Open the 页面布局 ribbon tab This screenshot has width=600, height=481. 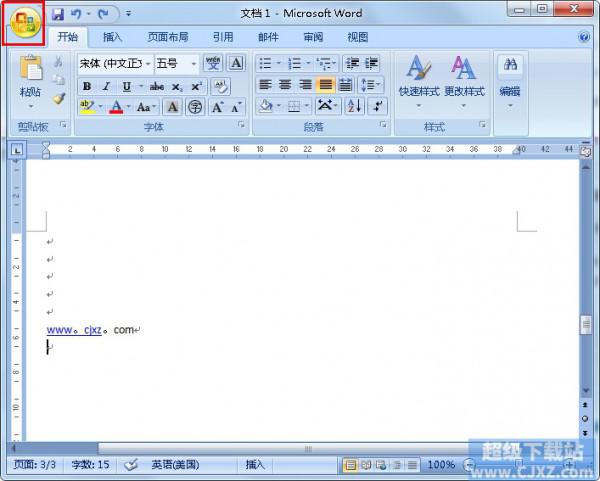pyautogui.click(x=168, y=38)
